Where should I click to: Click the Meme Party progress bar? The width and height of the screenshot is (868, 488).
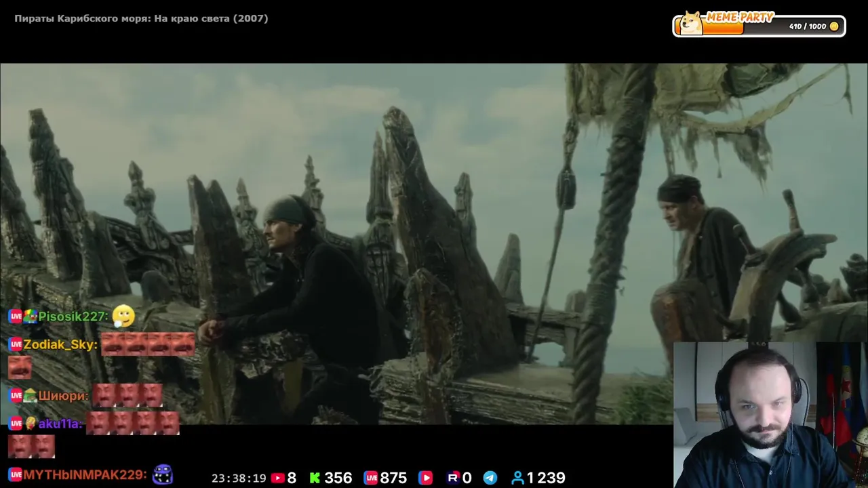(759, 26)
